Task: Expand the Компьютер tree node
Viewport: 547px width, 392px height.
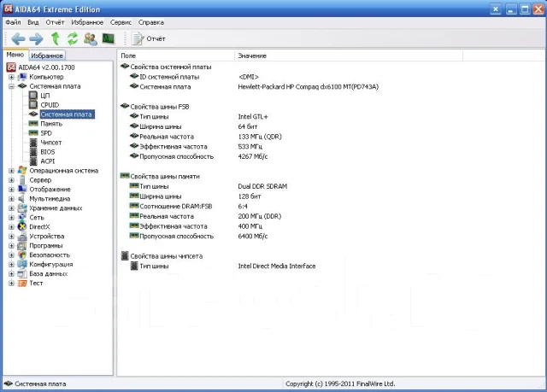Action: (x=11, y=77)
